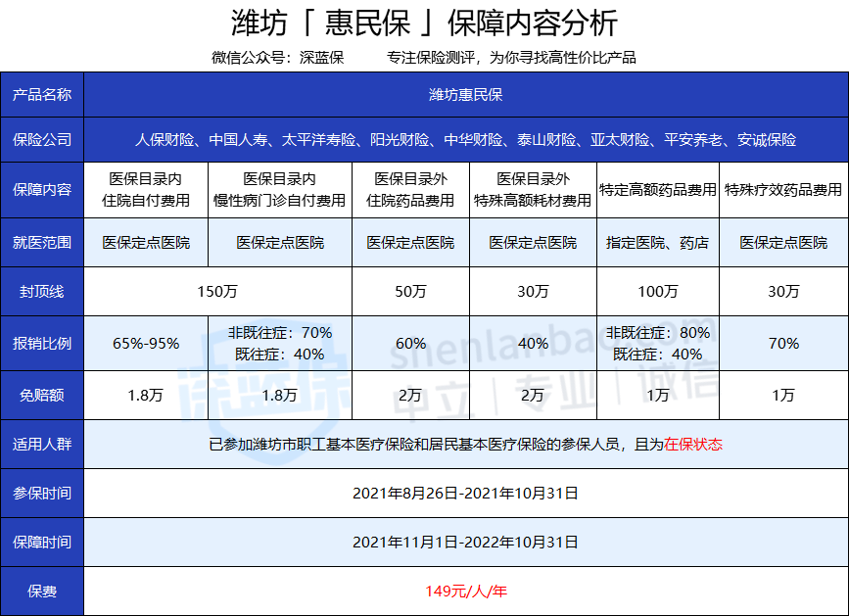The image size is (849, 616).
Task: Click the red 在保状态 text
Action: click(x=693, y=444)
